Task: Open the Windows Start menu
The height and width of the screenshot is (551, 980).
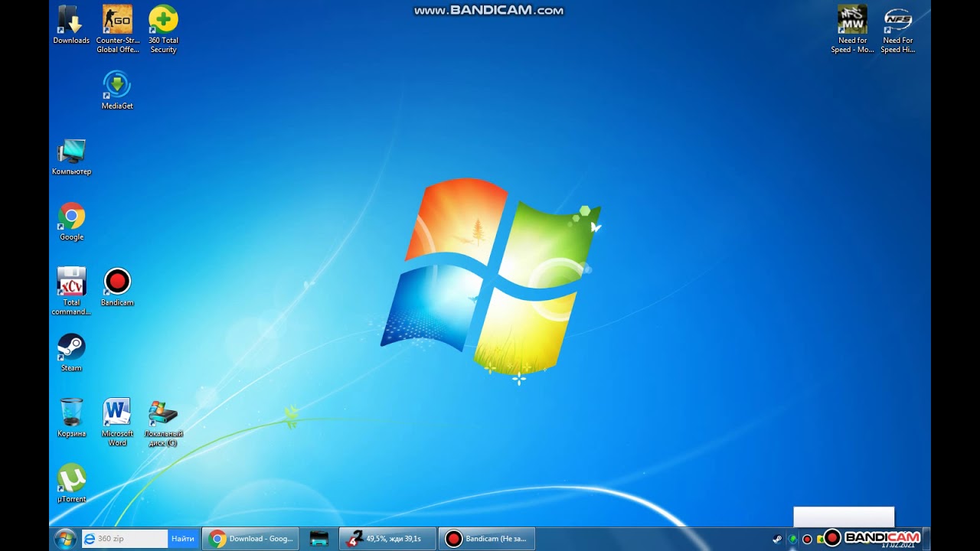Action: click(x=64, y=539)
